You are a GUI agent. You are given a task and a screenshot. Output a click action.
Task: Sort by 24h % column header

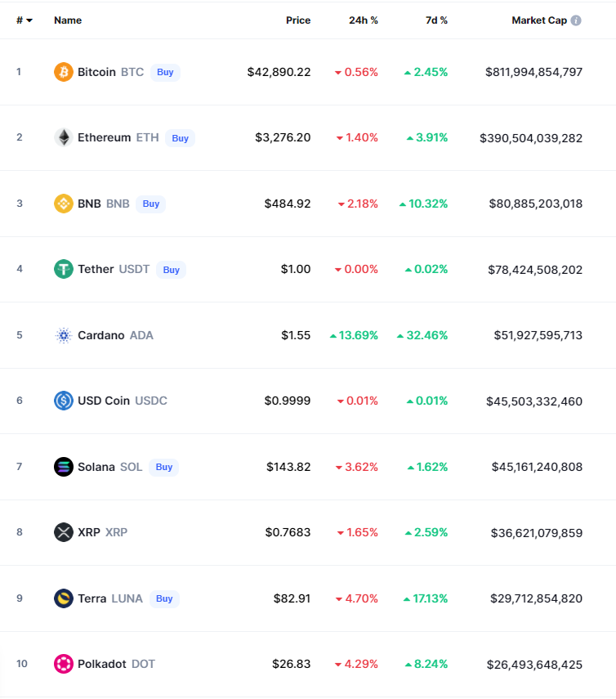364,20
